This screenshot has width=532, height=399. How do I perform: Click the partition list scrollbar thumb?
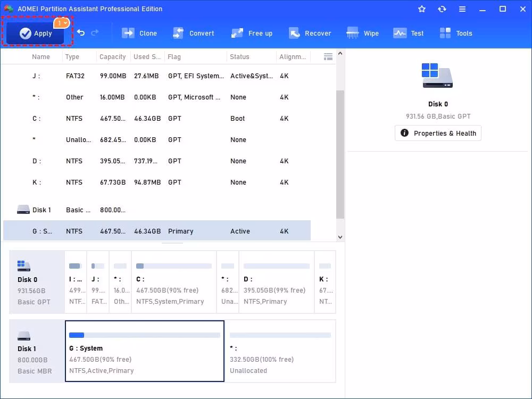[340, 154]
